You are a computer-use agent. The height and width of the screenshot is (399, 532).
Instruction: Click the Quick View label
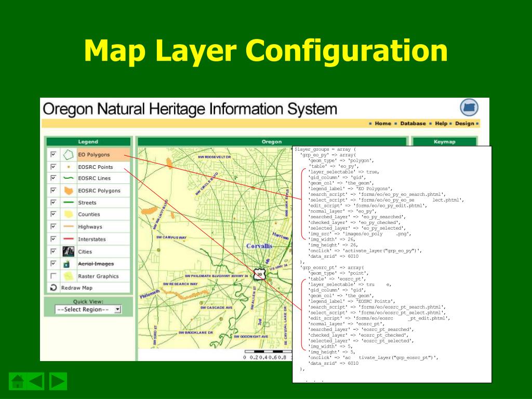(x=88, y=301)
